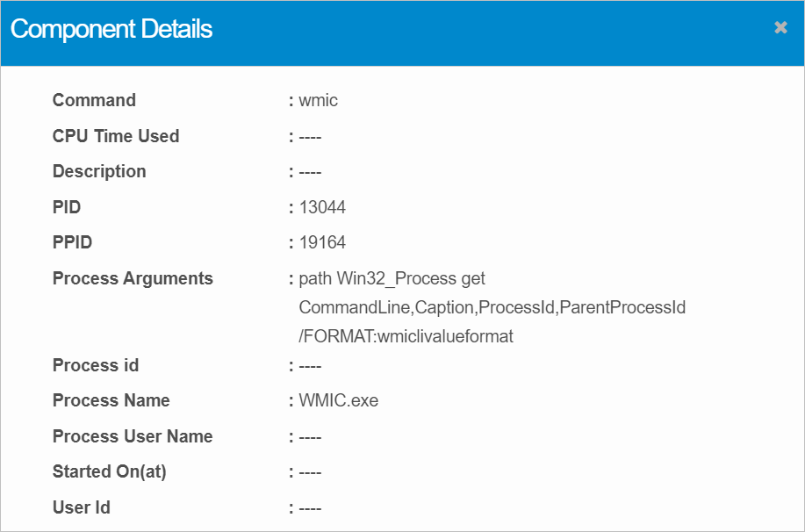Select the PPID value 19164
The image size is (805, 532).
(322, 242)
